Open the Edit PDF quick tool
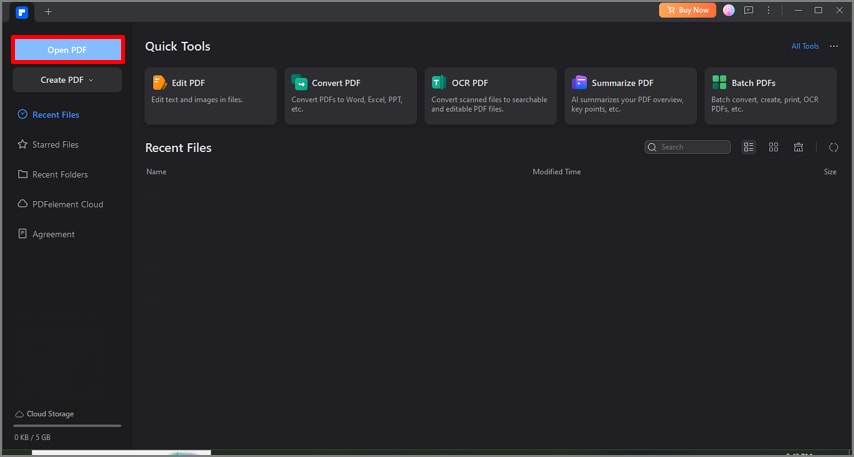This screenshot has width=854, height=457. tap(211, 96)
